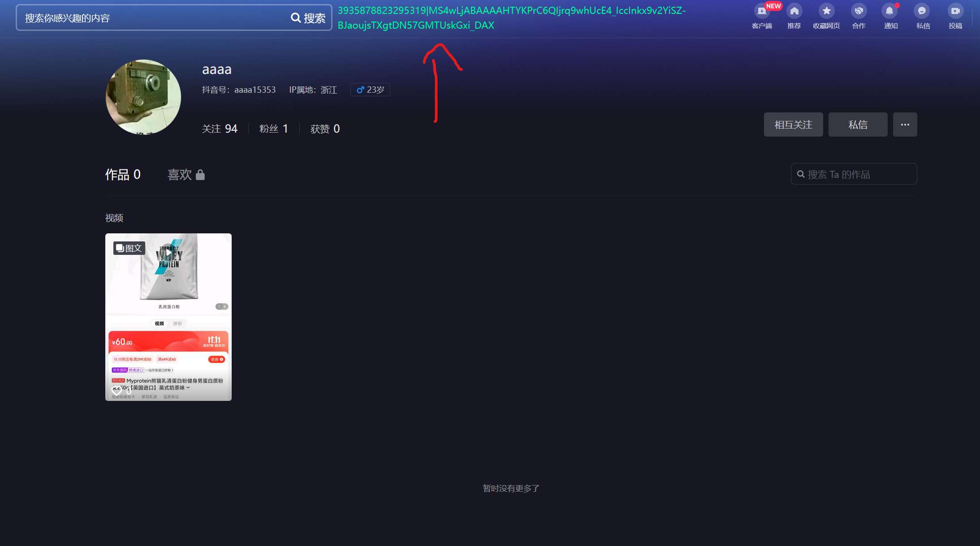Open 私信 messages icon in header
The image size is (980, 546).
(922, 12)
